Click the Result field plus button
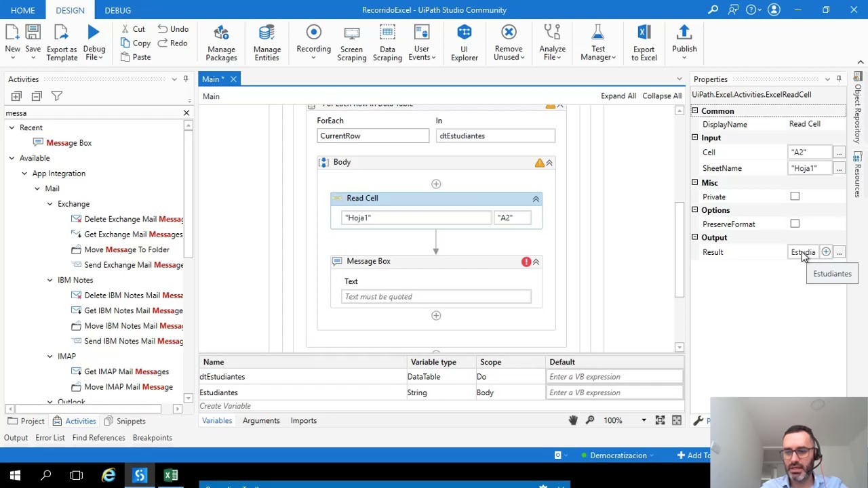This screenshot has height=488, width=868. coord(826,252)
